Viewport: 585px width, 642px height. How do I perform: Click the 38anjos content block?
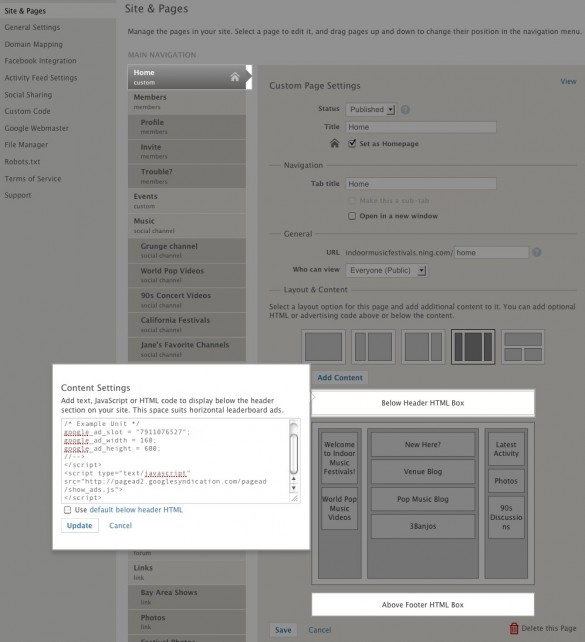(423, 526)
